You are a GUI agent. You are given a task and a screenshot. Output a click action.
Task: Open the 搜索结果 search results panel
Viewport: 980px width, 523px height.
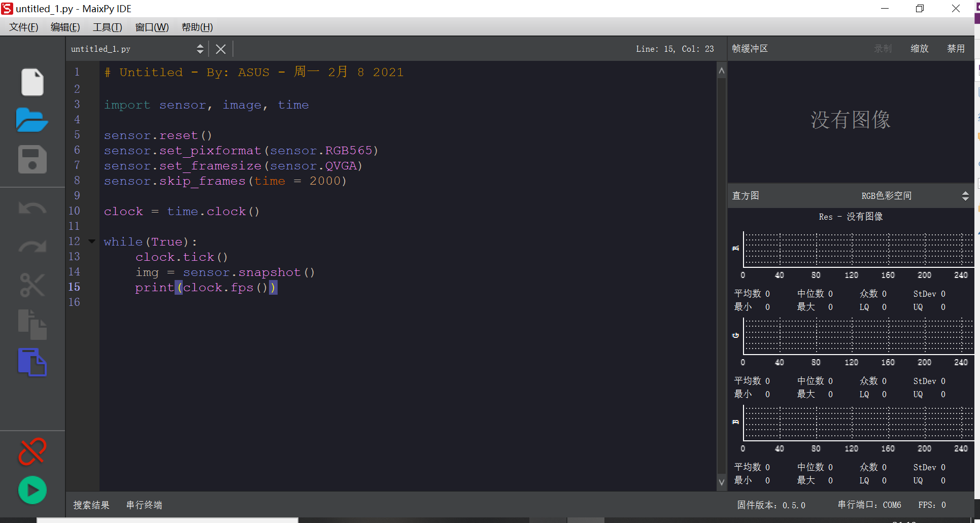(x=91, y=505)
